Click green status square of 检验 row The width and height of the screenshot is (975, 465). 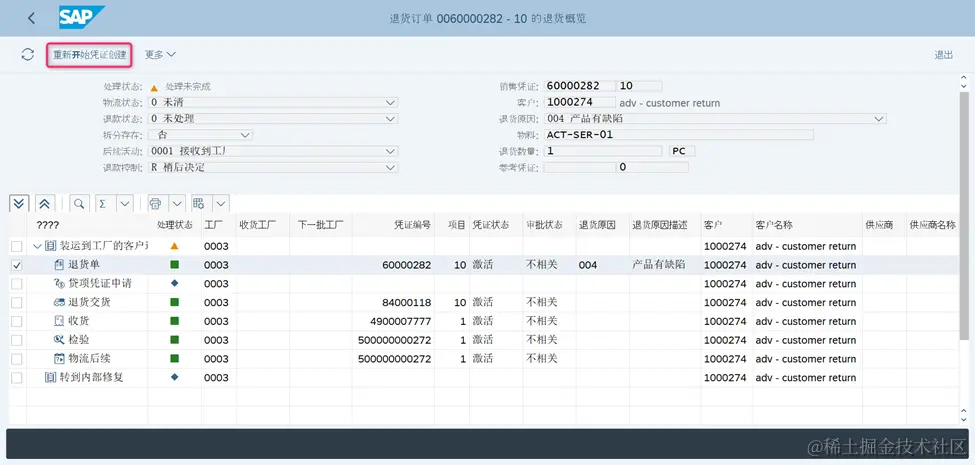174,340
